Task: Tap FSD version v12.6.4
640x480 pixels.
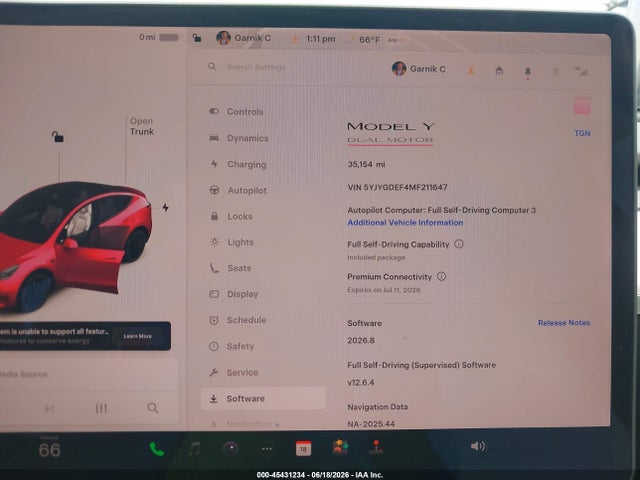Action: pyautogui.click(x=360, y=382)
